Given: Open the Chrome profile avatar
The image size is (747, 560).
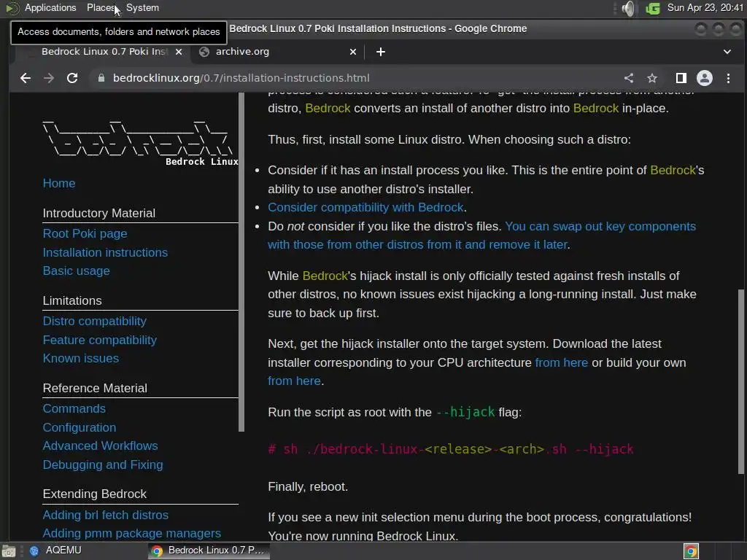Looking at the screenshot, I should coord(705,78).
